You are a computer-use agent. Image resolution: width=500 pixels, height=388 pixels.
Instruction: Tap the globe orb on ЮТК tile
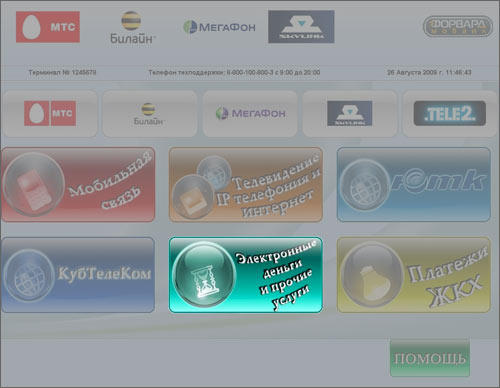[365, 185]
